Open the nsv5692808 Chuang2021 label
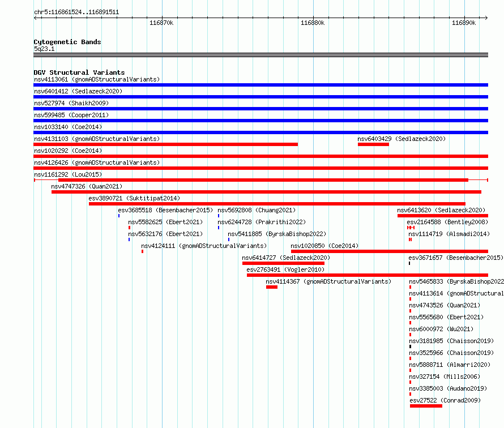 tap(257, 210)
